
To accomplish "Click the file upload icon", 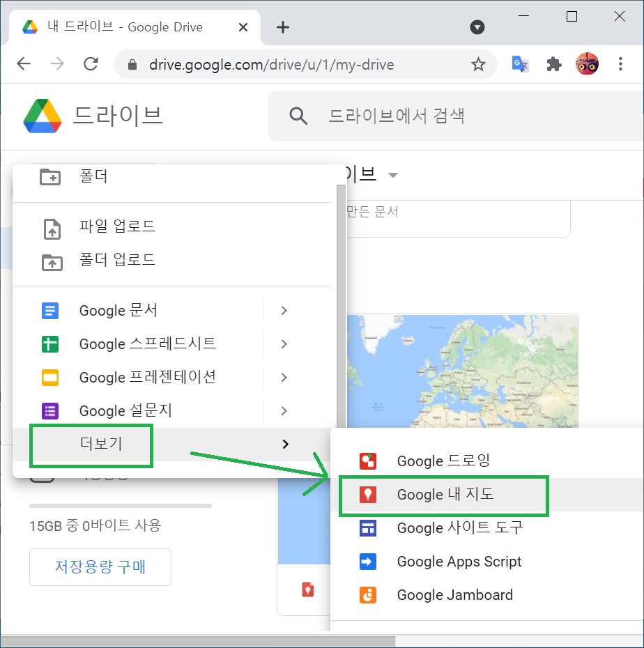I will pyautogui.click(x=52, y=229).
